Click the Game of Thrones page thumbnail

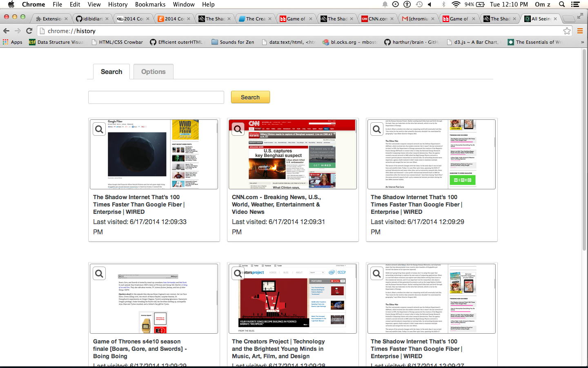pyautogui.click(x=154, y=298)
